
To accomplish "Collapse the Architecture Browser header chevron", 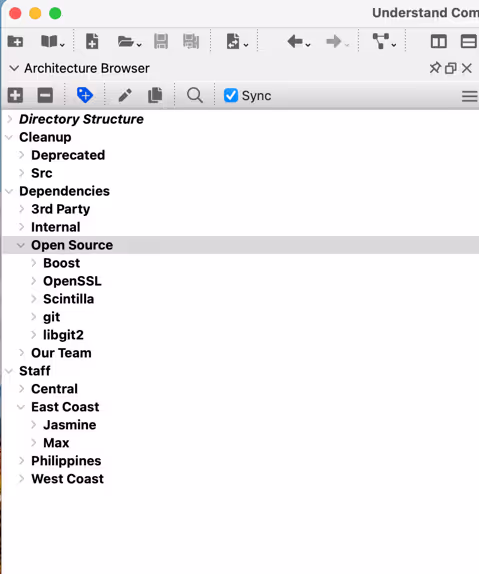I will (x=14, y=68).
